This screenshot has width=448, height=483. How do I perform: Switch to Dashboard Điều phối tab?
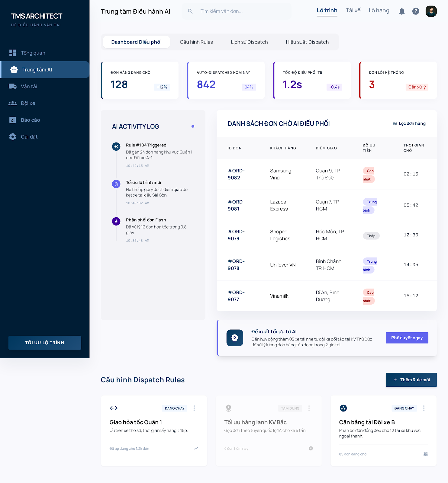pos(136,42)
